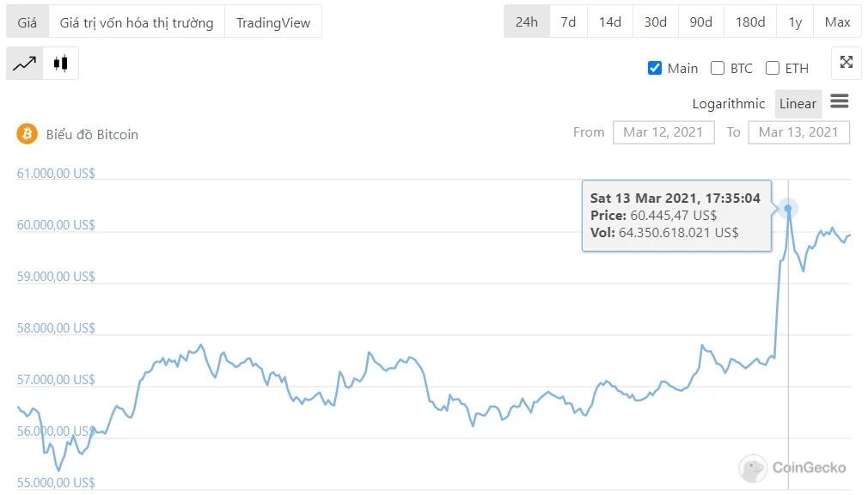Click the 55.000,00 US$ axis label

click(56, 482)
